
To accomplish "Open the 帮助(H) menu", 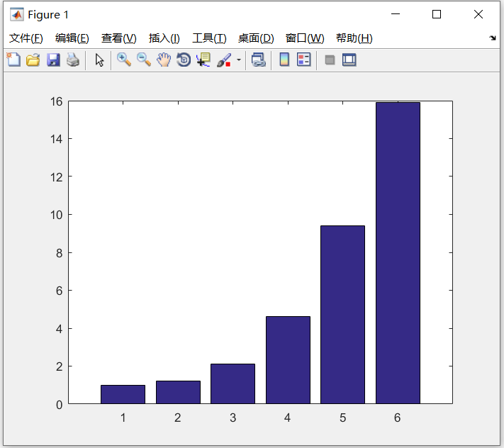I will coord(354,38).
